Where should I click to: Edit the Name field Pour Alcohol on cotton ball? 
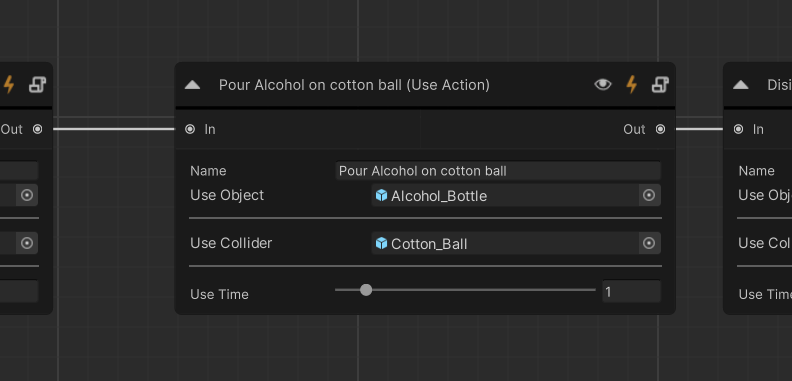click(x=498, y=171)
